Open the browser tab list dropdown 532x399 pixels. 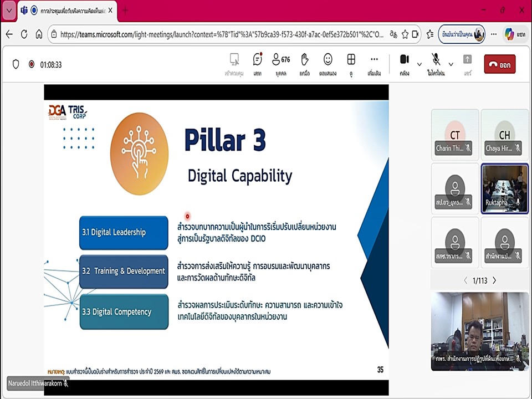coord(8,11)
